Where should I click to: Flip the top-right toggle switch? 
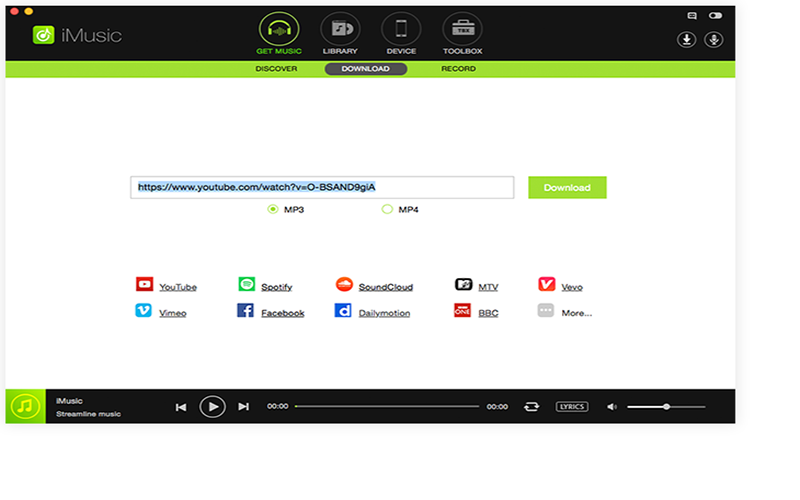tap(715, 15)
